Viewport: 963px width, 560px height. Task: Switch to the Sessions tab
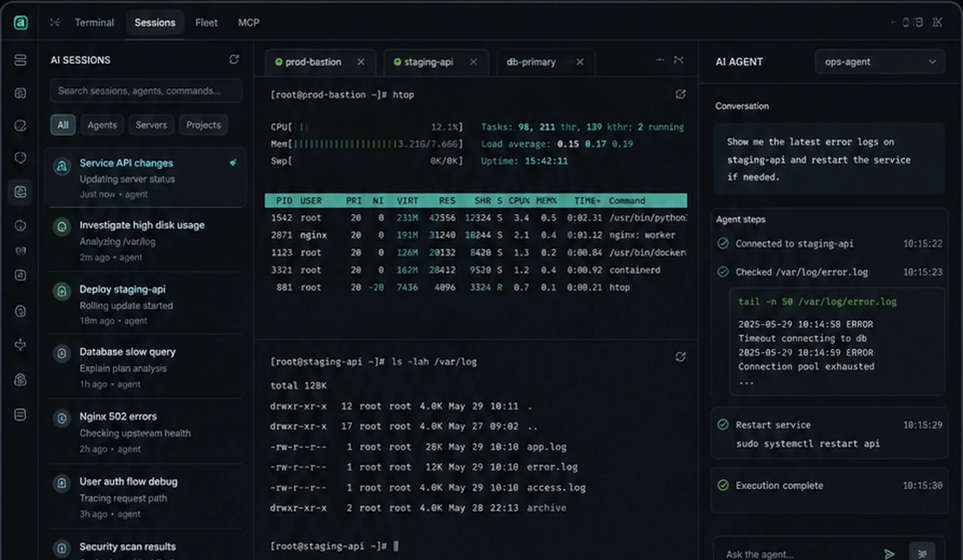[x=155, y=23]
